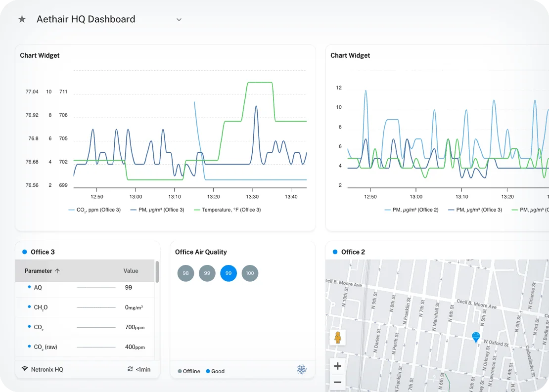Toggle Temperature °F (Office 3) legend entry
This screenshot has width=549, height=392.
pos(227,210)
